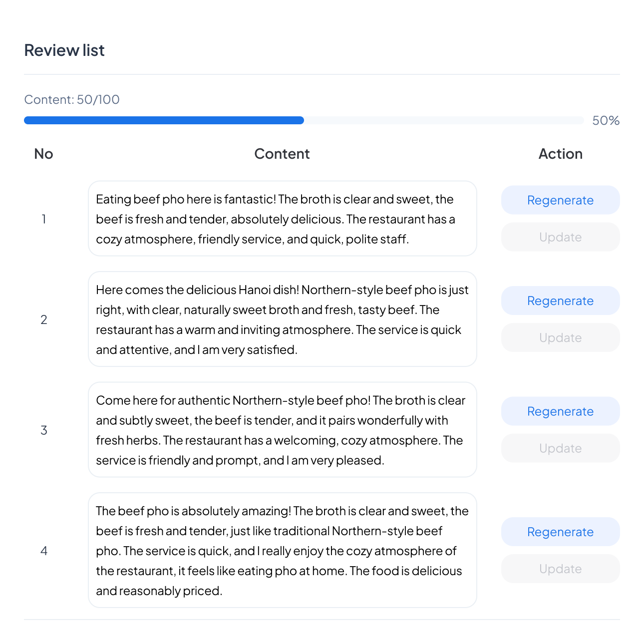Image resolution: width=644 pixels, height=644 pixels.
Task: Click the blue content progress bar
Action: click(164, 120)
